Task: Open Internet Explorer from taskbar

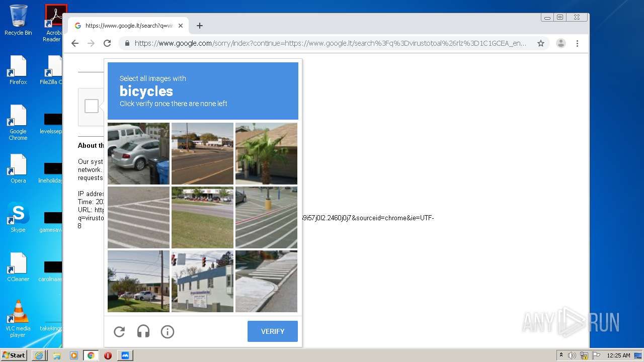Action: tap(39, 355)
